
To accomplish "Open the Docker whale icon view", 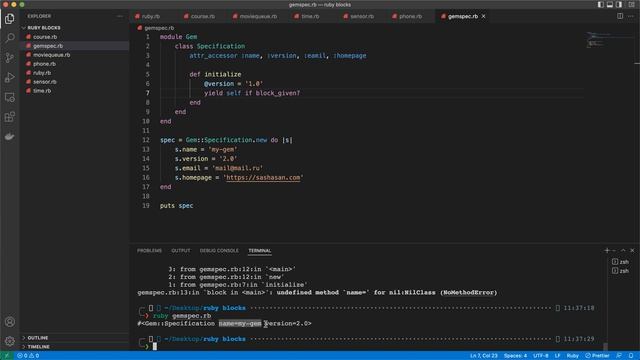I will 9,137.
